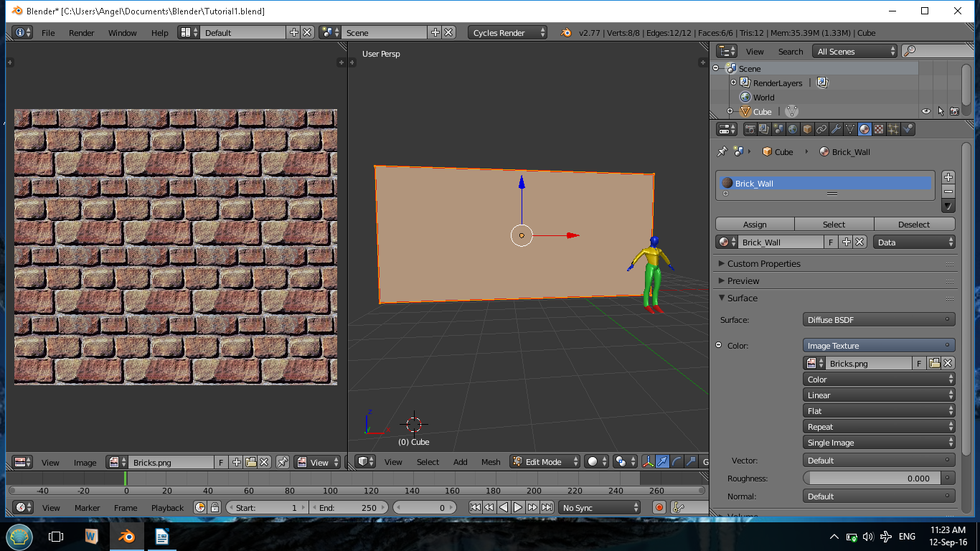
Task: Open the All Scenes outliner filter dropdown
Action: click(x=855, y=51)
